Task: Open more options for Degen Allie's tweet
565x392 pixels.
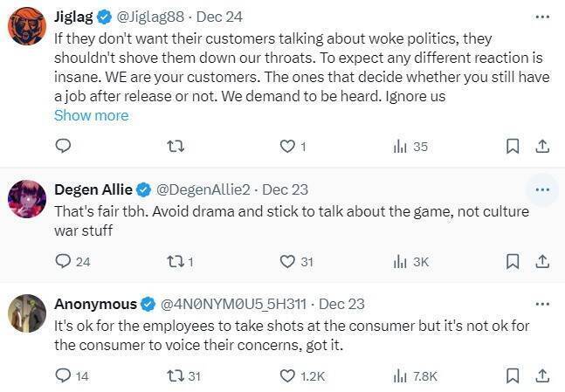Action: coord(541,189)
